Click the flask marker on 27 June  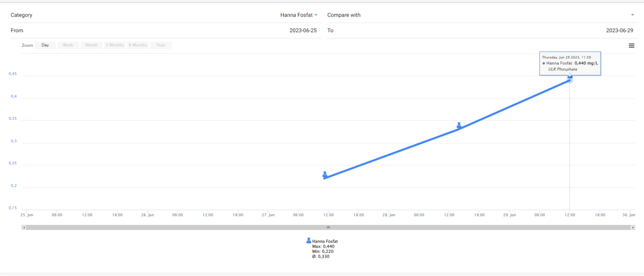point(325,175)
